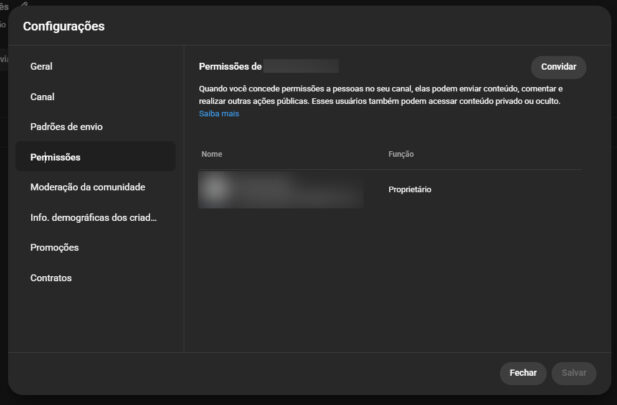
Task: Click the permissions description paragraph
Action: (x=380, y=95)
